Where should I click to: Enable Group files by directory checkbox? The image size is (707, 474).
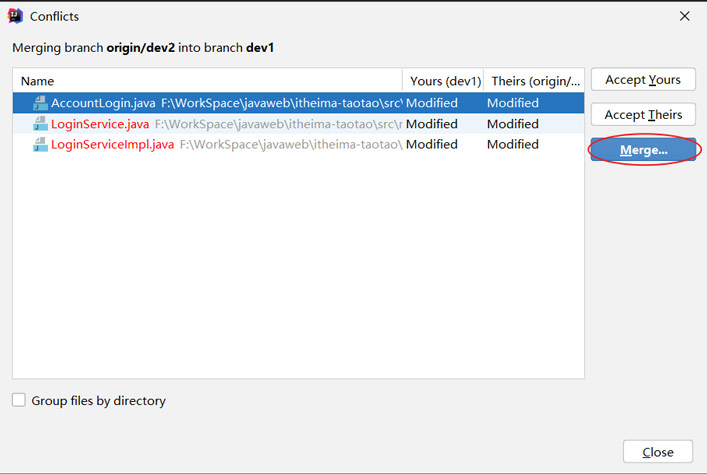click(x=19, y=401)
